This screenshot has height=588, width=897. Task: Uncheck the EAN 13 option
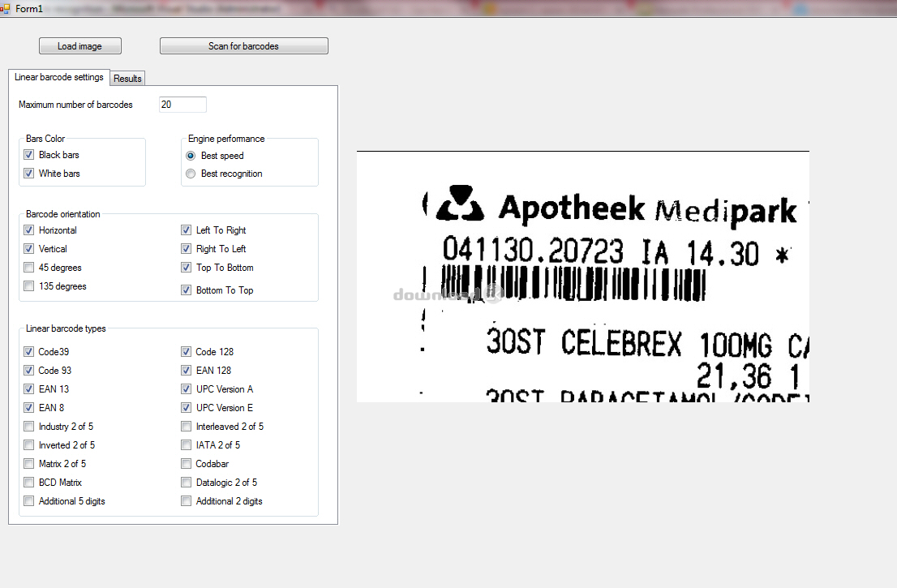click(x=29, y=389)
